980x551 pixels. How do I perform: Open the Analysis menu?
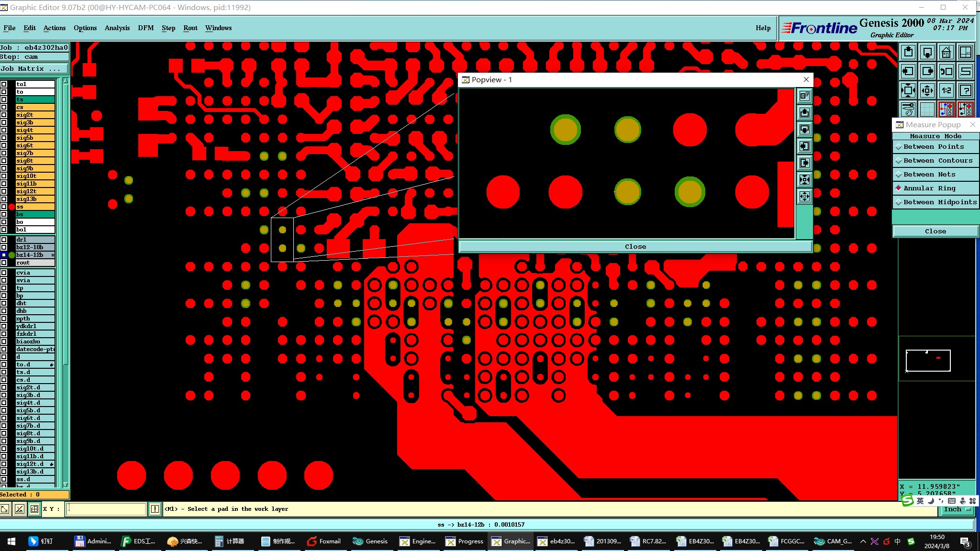(117, 28)
